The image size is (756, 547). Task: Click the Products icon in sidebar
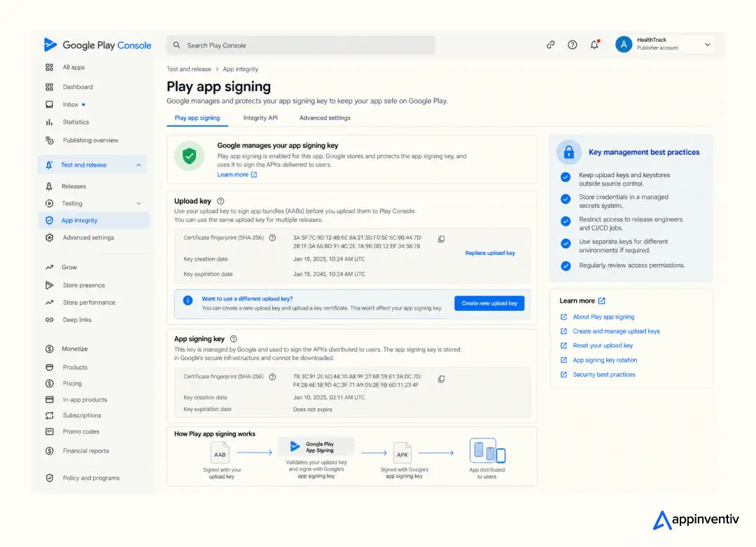click(x=49, y=367)
